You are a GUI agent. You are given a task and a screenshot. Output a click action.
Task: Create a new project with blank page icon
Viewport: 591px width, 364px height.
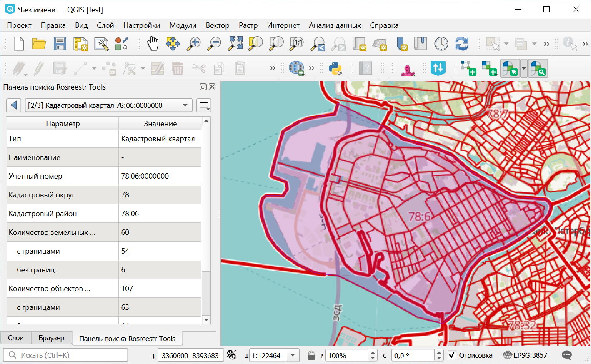coord(19,44)
